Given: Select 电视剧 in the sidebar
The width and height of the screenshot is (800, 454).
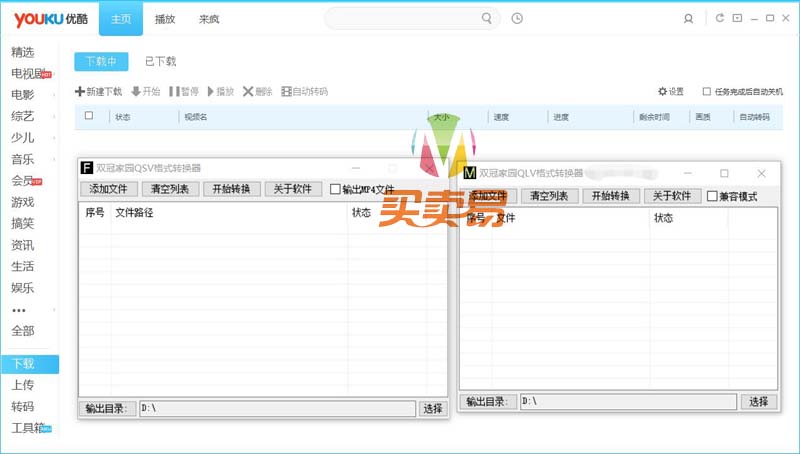Looking at the screenshot, I should (29, 73).
